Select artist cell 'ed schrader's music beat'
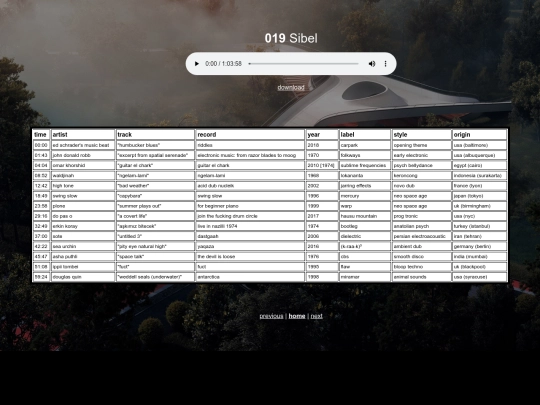Screen dimensions: 540x405 pos(83,145)
